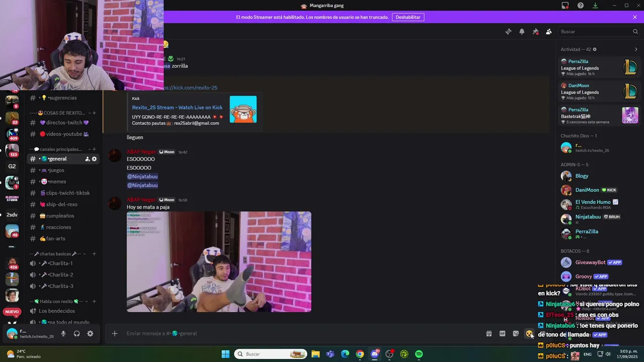This screenshot has width=644, height=362.
Task: Show pinned messages with the pin icon
Action: 535,32
